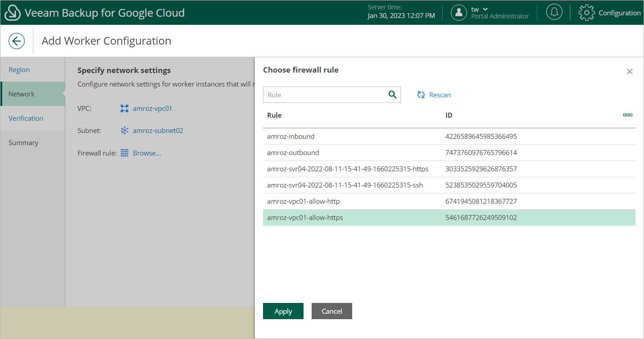Click the amroz-subnet02 subnet link
644x339 pixels.
tap(158, 131)
